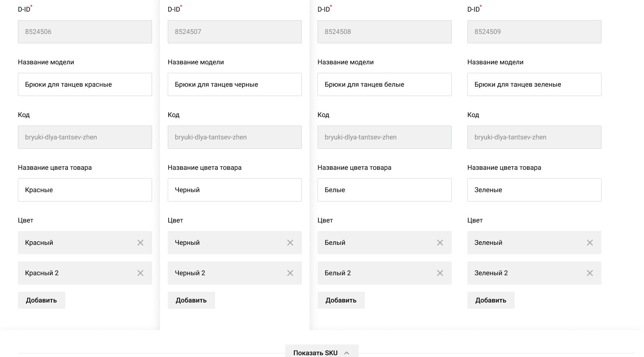644x357 pixels.
Task: Delete the Зеленый color tag
Action: coord(590,243)
